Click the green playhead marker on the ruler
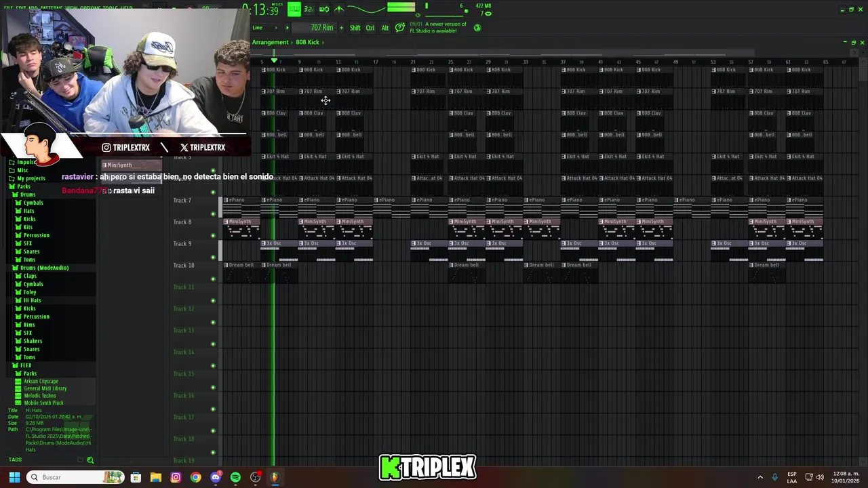The width and height of the screenshot is (868, 488). [274, 62]
